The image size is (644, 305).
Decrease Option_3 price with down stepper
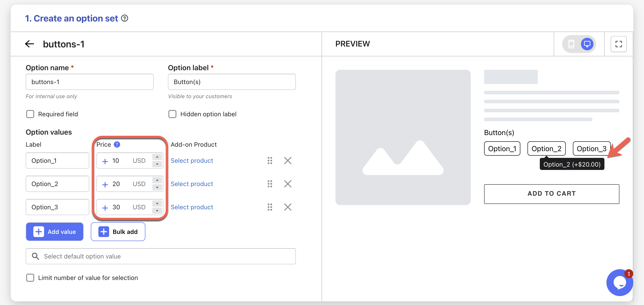coord(157,211)
